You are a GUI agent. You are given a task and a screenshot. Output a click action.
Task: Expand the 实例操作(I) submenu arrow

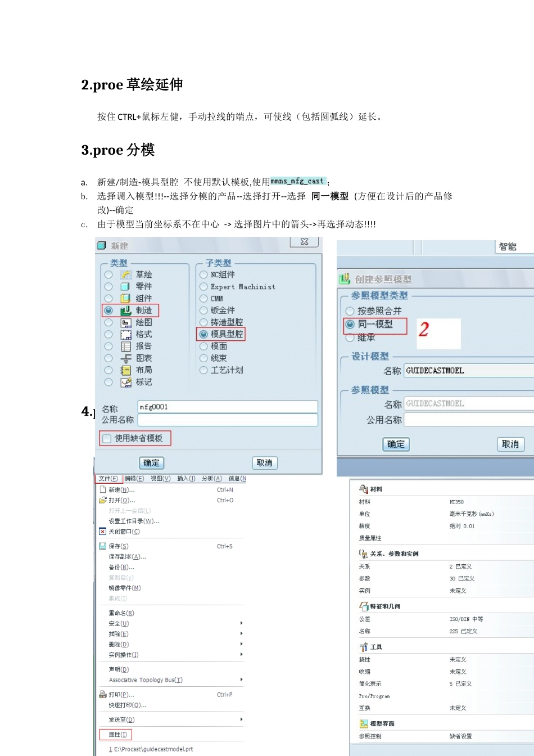[242, 654]
